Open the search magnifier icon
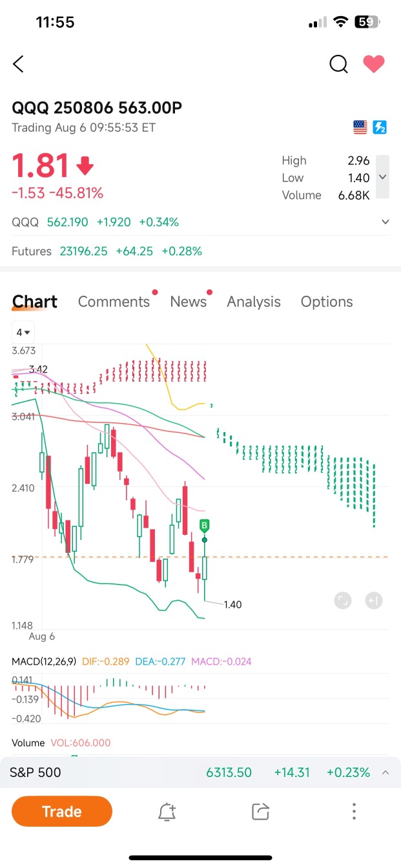The image size is (401, 868). click(338, 64)
